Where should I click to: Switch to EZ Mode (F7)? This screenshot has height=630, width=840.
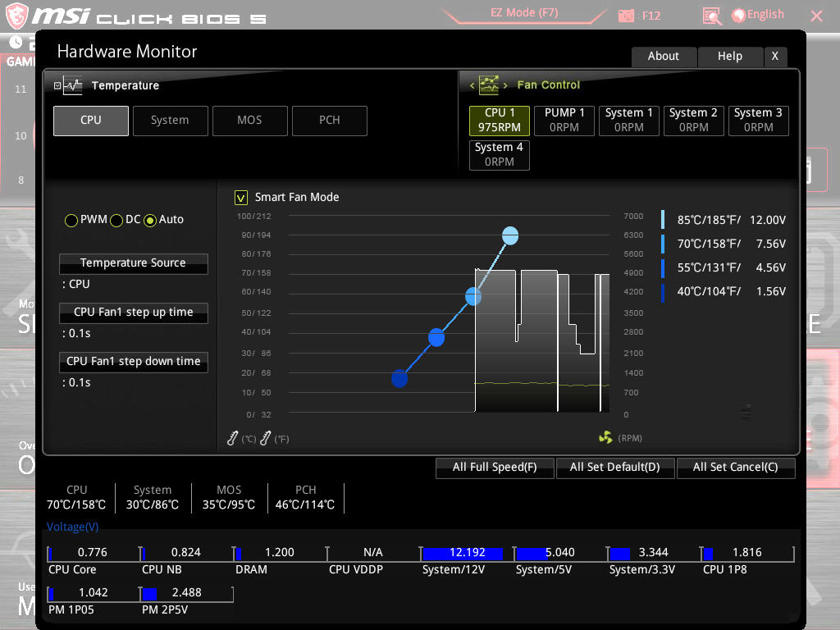[524, 13]
